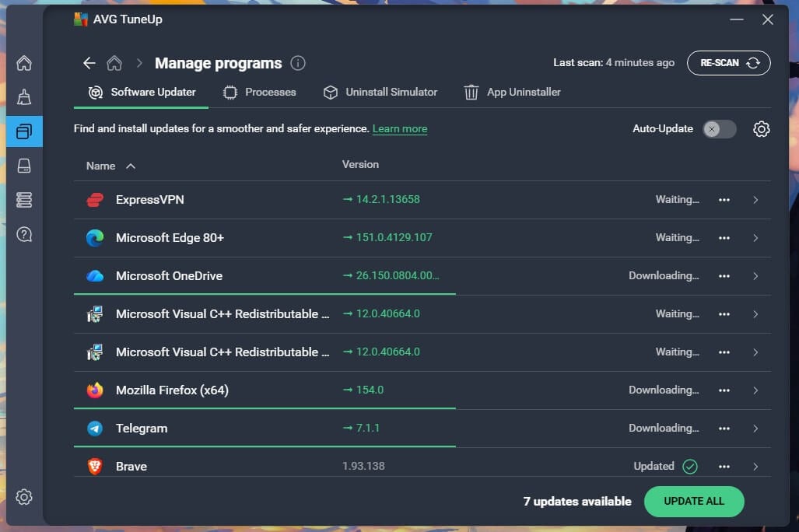Expand Microsoft Edge 80+ details chevron
Screen dimensions: 799x532
pyautogui.click(x=755, y=238)
